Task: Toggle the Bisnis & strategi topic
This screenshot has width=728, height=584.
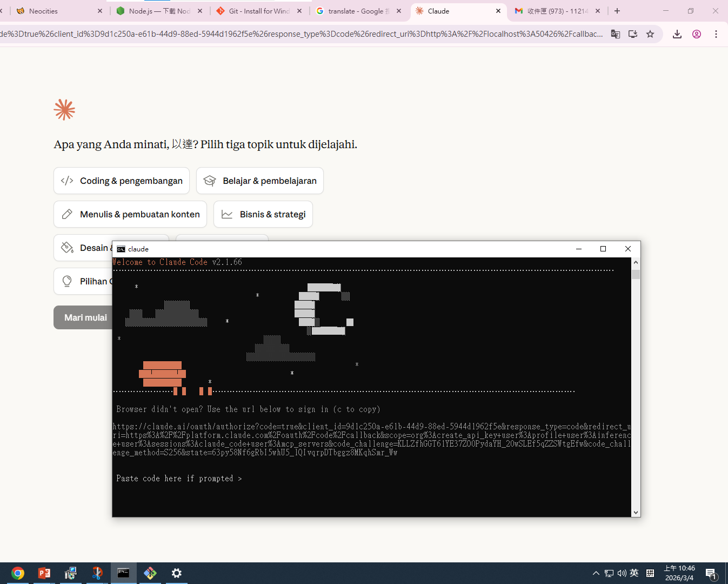Action: [263, 214]
